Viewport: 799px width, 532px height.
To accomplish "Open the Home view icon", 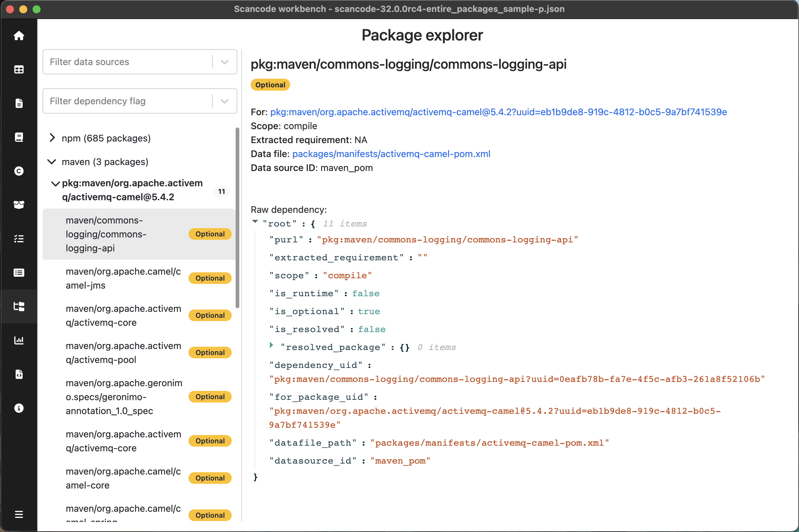I will pyautogui.click(x=19, y=36).
